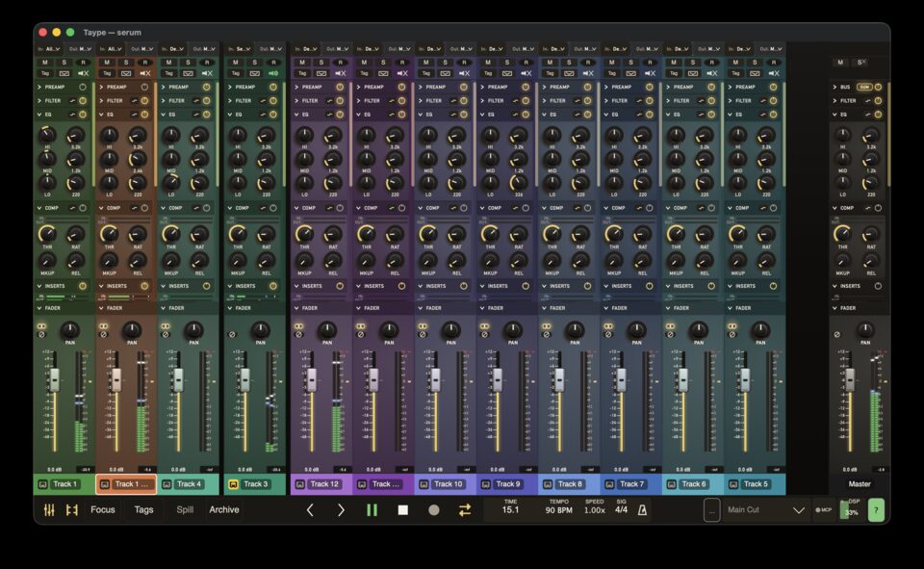Open the Tags tab
The image size is (924, 569).
pyautogui.click(x=143, y=509)
